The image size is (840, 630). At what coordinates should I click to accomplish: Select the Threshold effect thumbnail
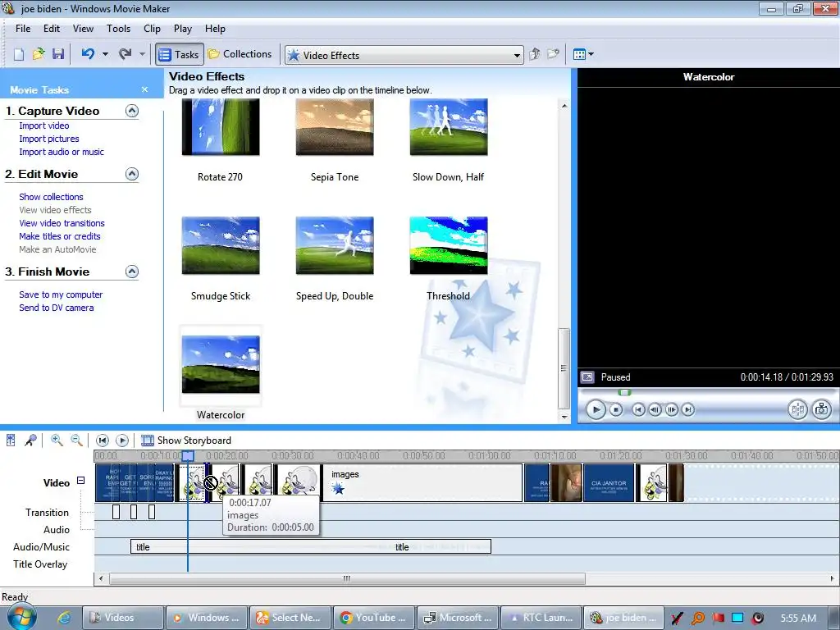(449, 245)
